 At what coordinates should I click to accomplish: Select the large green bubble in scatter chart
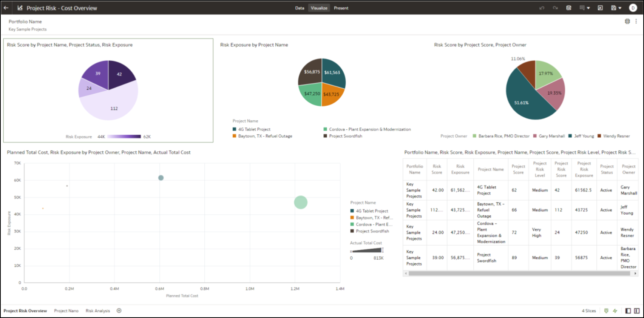pos(301,203)
